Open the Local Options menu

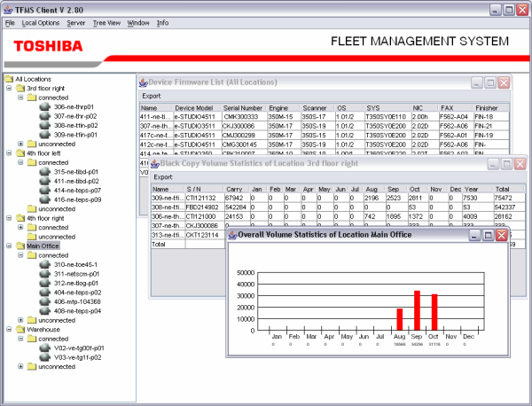pos(41,23)
